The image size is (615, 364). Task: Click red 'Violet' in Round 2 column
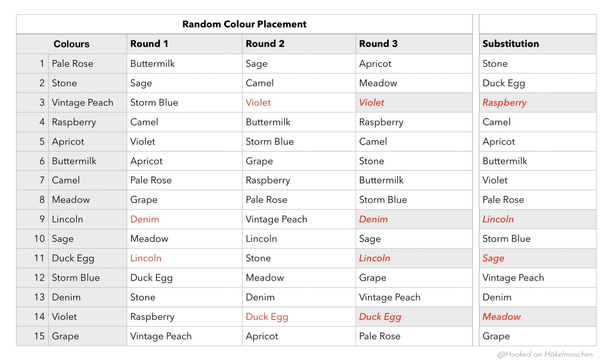click(x=258, y=102)
